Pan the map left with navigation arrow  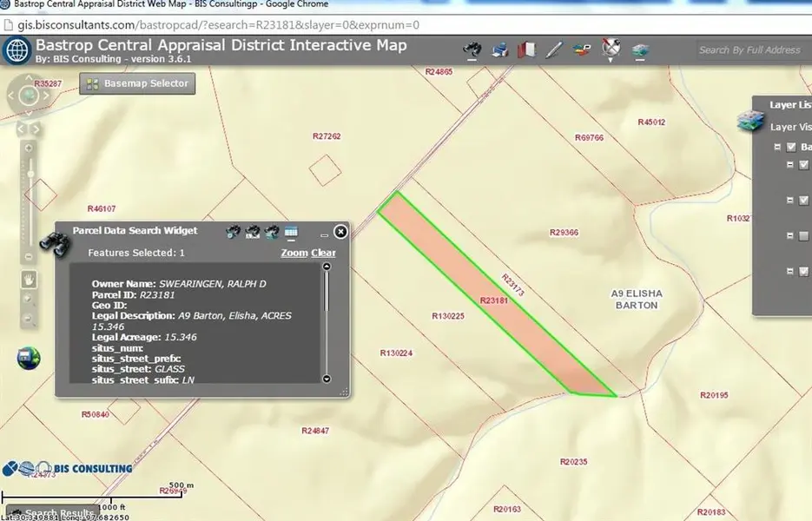point(11,96)
